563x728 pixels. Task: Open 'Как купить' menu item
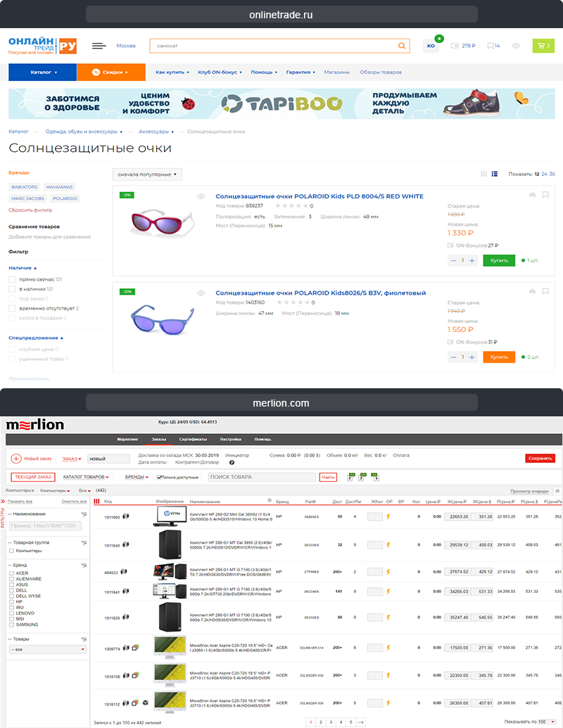pyautogui.click(x=172, y=72)
